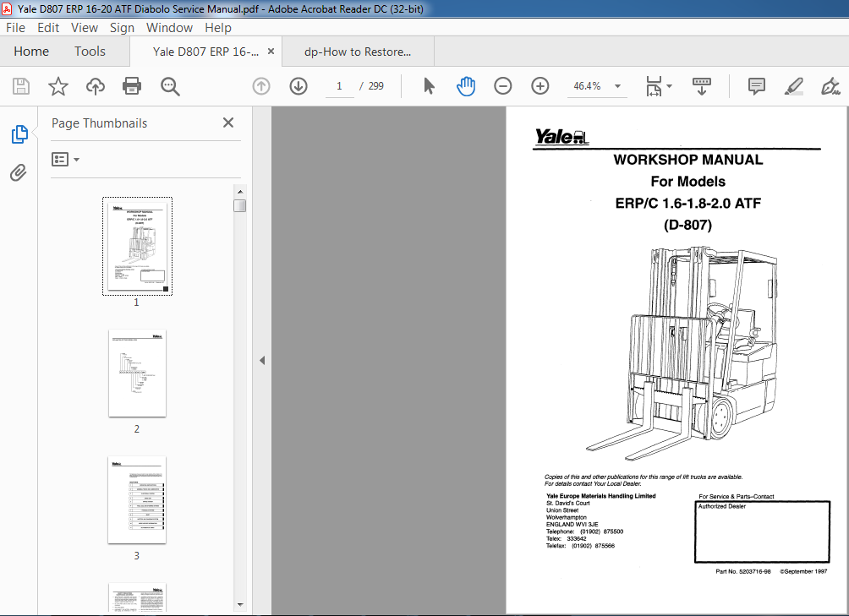The width and height of the screenshot is (849, 616).
Task: Click the 46.4% zoom value field
Action: point(587,86)
